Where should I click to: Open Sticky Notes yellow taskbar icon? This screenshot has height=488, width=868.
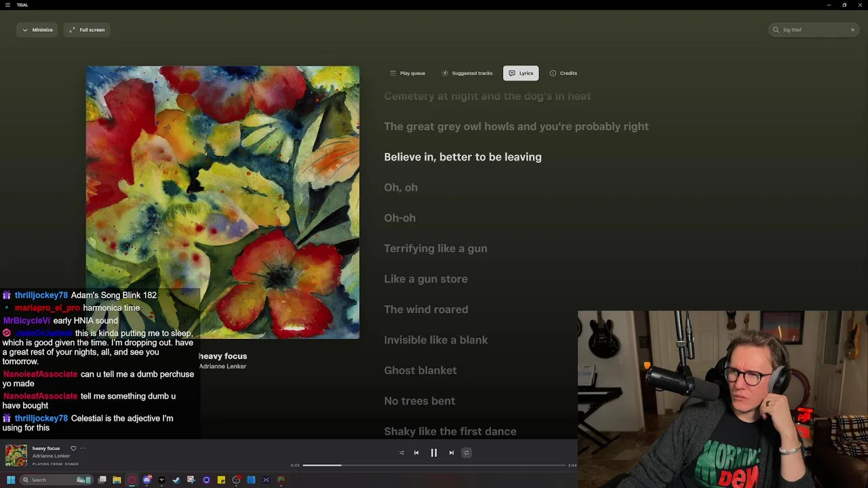coord(221,480)
